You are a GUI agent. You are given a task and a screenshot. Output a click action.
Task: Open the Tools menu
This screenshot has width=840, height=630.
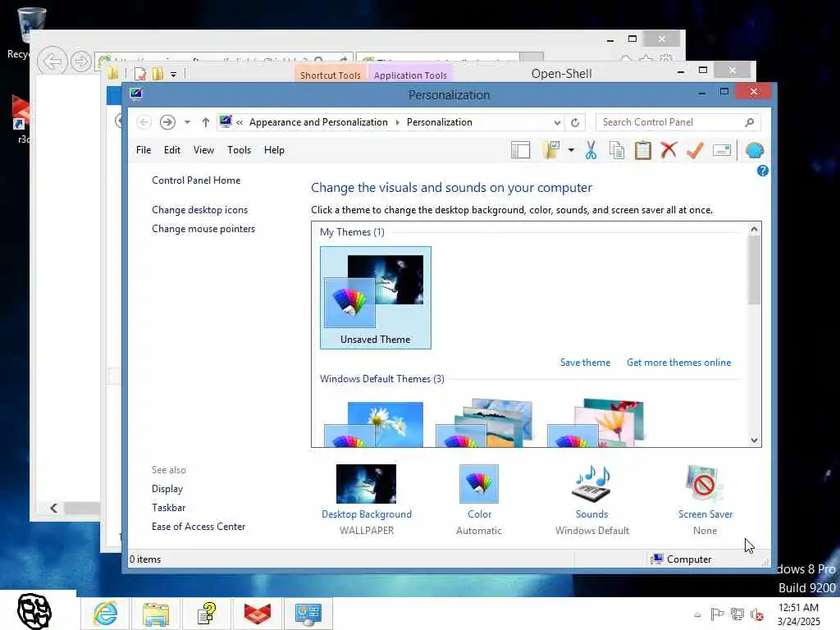tap(239, 150)
